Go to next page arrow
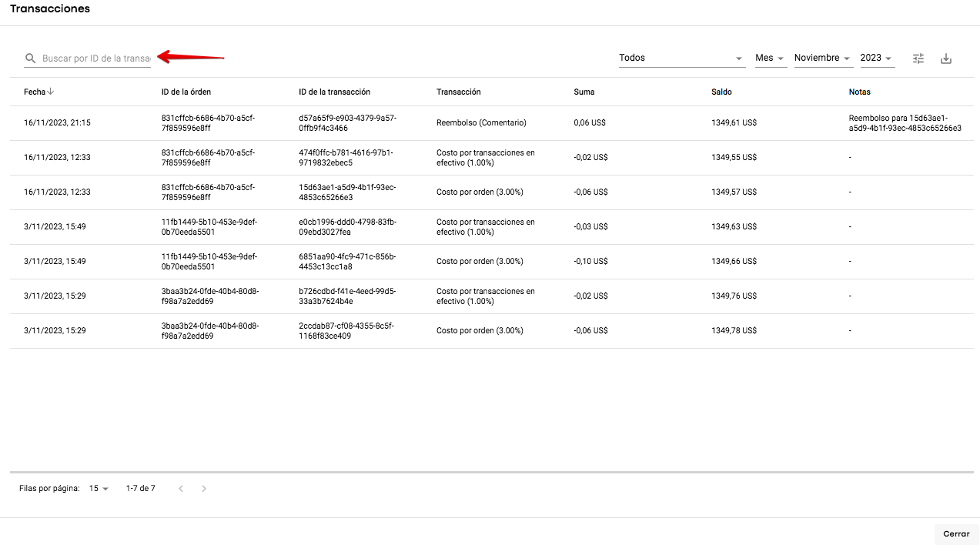This screenshot has width=980, height=545. pyautogui.click(x=204, y=488)
